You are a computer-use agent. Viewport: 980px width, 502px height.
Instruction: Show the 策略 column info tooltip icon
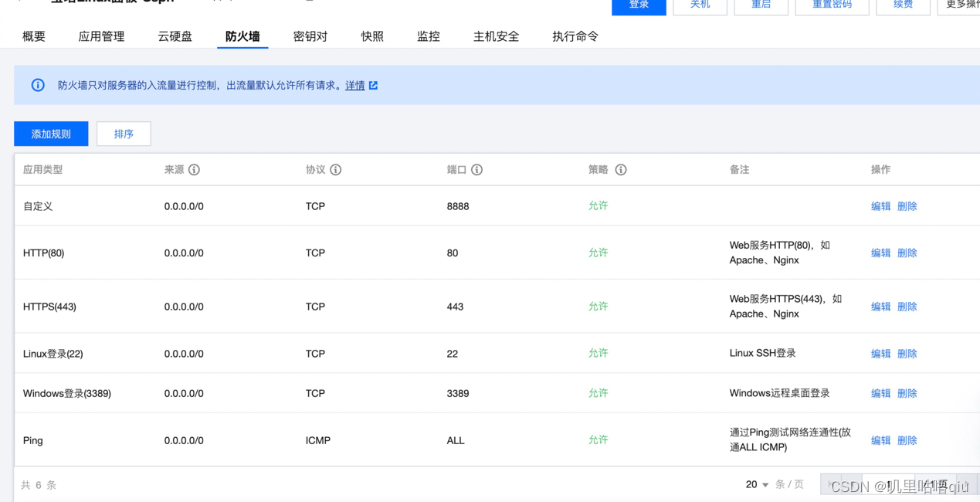621,170
